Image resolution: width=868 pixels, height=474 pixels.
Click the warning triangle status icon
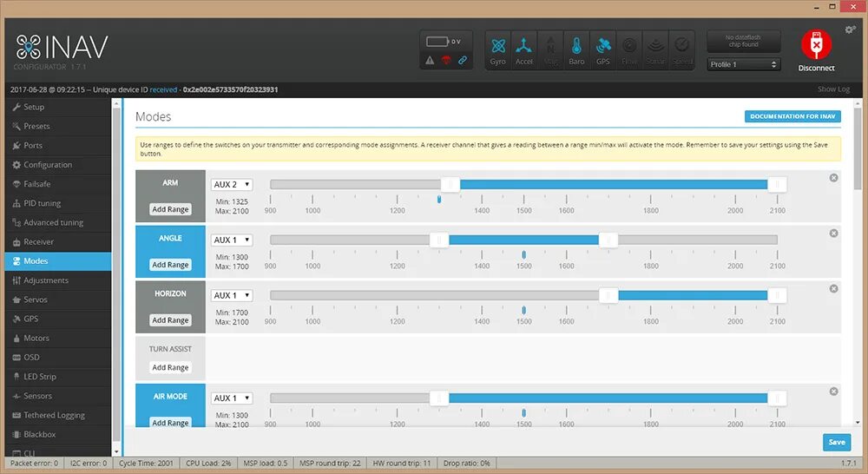pos(430,61)
